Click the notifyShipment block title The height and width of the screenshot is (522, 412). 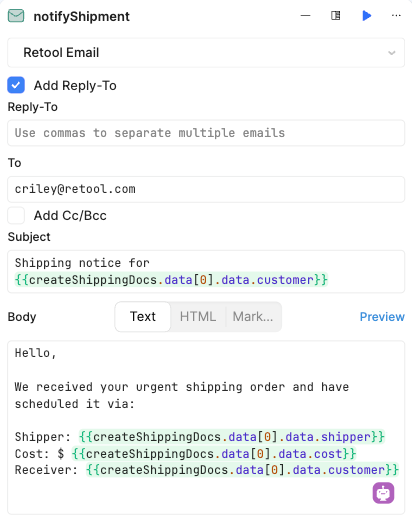pyautogui.click(x=81, y=16)
